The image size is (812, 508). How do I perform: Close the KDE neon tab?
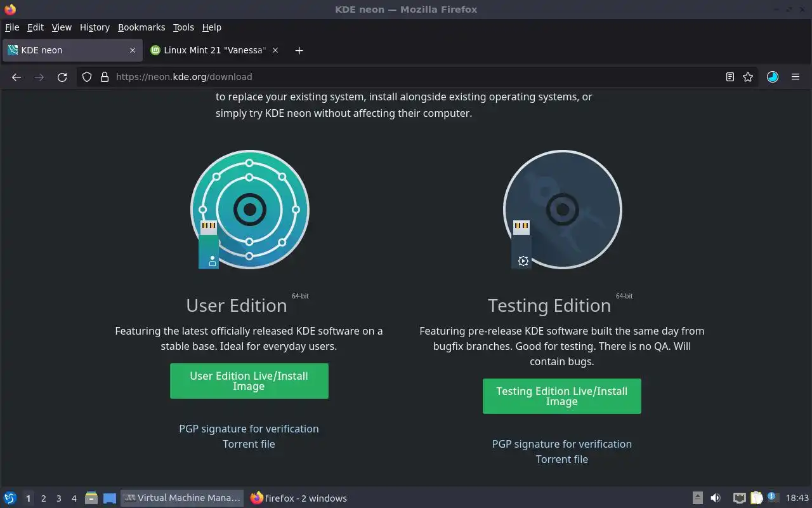[133, 50]
